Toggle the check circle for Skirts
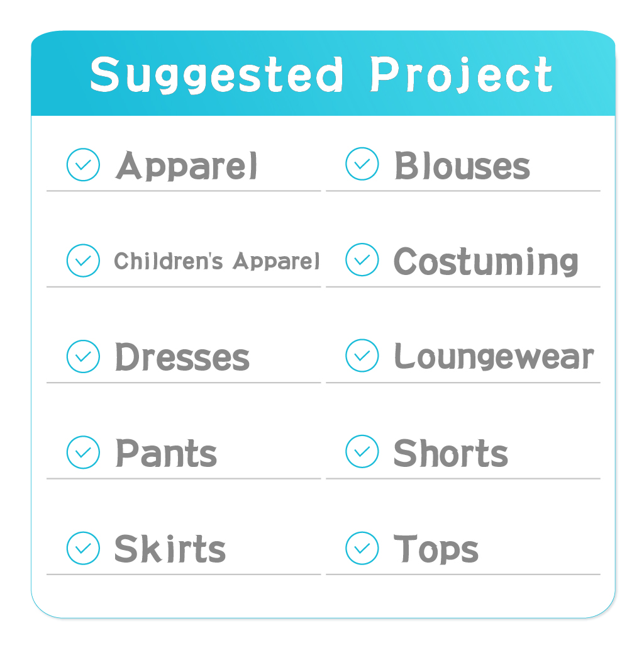 (83, 548)
